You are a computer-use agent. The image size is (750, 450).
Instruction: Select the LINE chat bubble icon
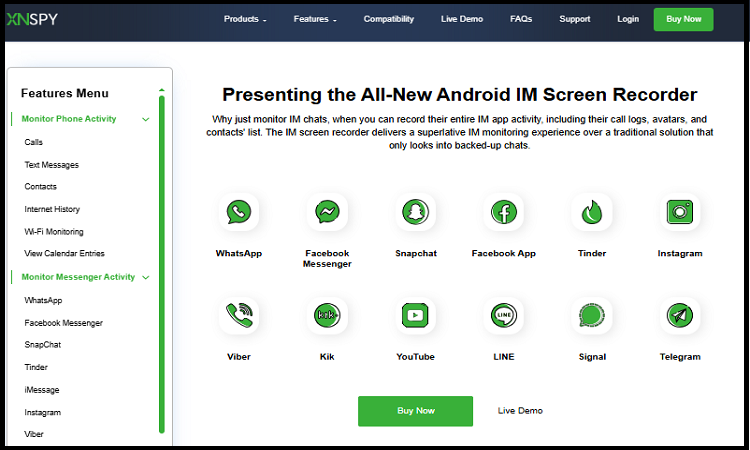coord(504,315)
